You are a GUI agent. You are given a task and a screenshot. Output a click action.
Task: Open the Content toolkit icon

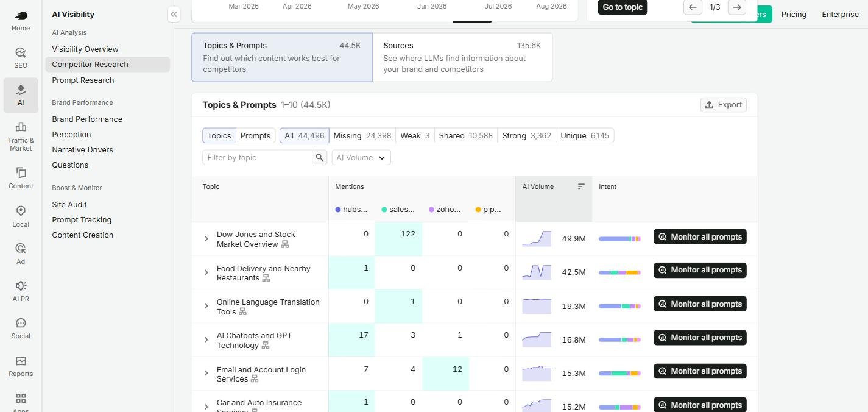click(x=21, y=178)
